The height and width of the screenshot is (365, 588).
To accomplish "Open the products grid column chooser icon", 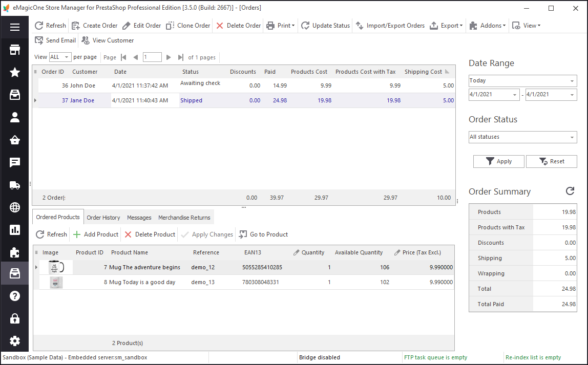I will [x=36, y=252].
